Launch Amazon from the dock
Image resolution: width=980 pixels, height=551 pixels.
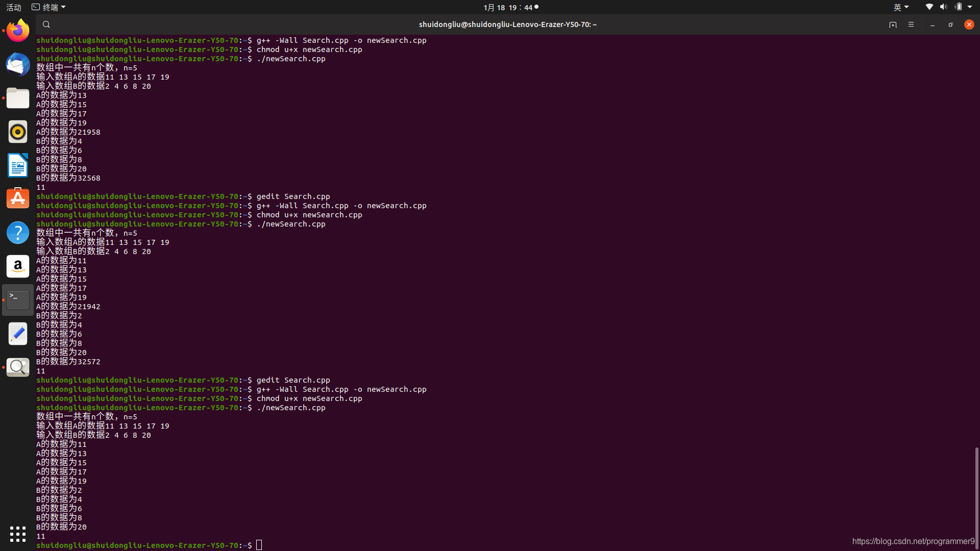tap(18, 266)
